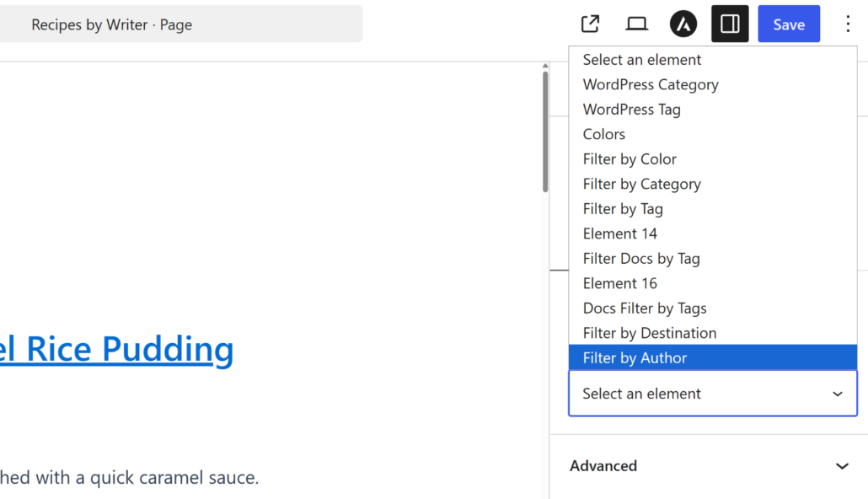Screen dimensions: 868x499
Task: Select the WordPress Tag option
Action: [x=712, y=109]
